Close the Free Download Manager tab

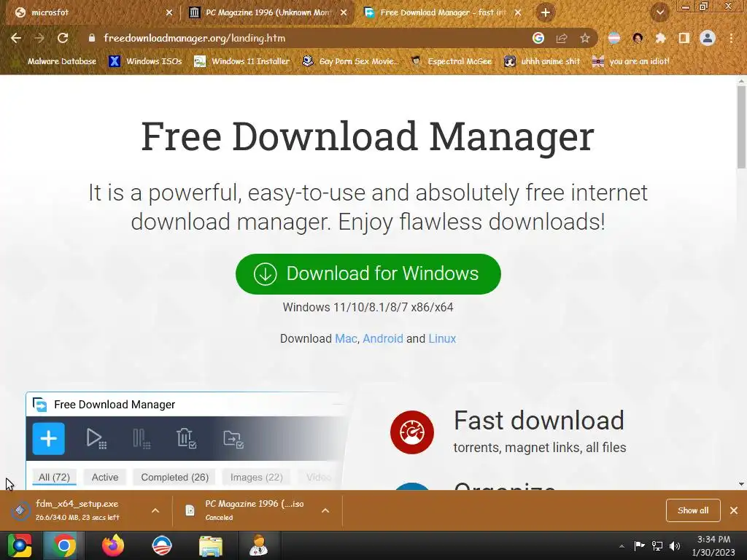click(518, 12)
